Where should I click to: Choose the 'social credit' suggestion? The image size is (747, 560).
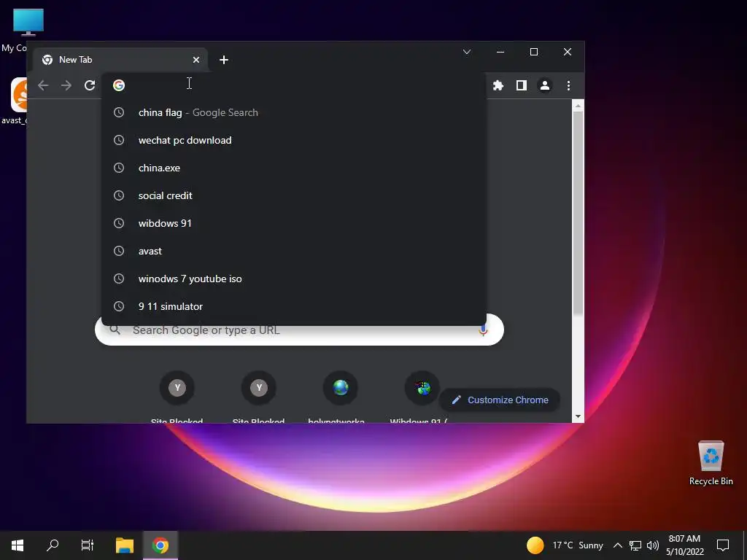(294, 195)
